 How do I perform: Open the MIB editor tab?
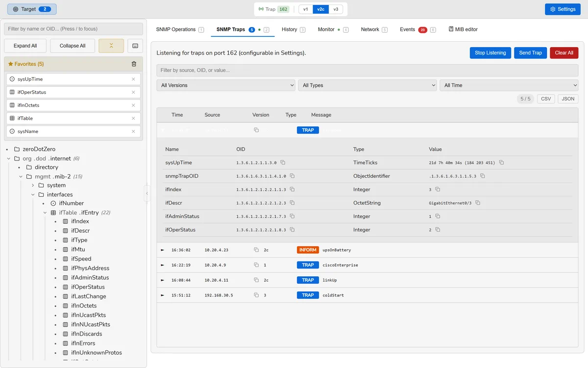click(x=463, y=29)
